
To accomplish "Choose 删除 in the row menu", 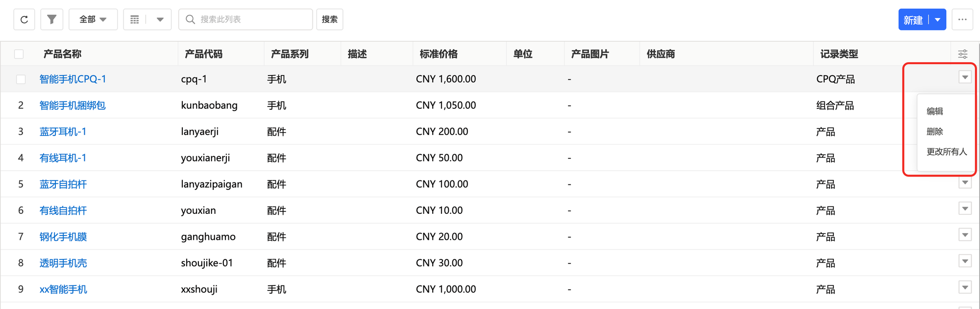I will click(x=935, y=131).
